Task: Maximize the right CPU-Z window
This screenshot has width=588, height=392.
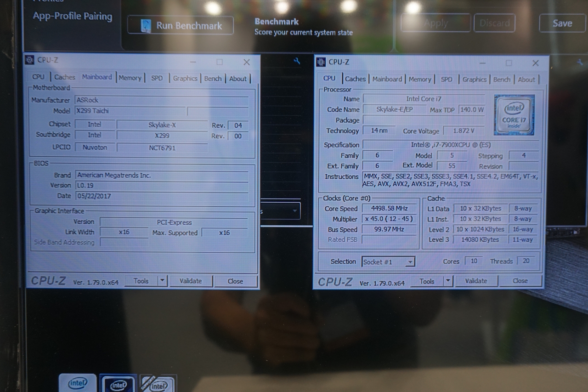Action: pyautogui.click(x=509, y=63)
